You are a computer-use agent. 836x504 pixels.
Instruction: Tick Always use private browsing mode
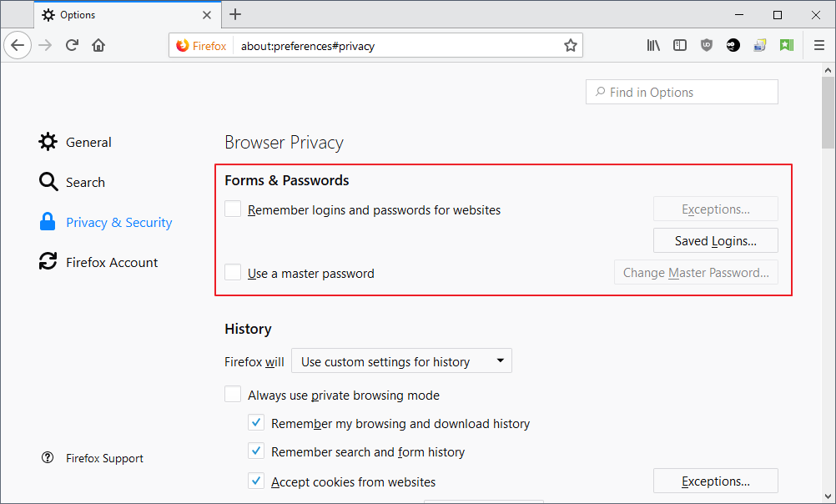tap(233, 394)
